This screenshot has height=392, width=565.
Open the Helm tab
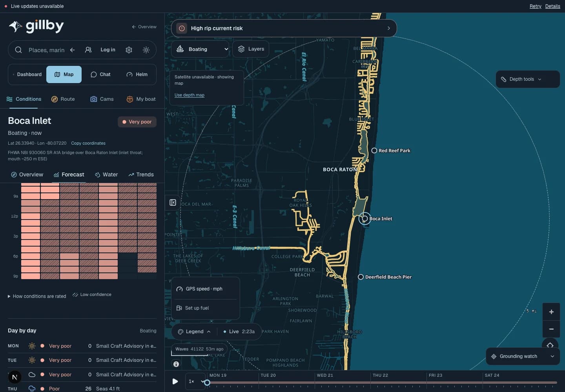point(137,74)
